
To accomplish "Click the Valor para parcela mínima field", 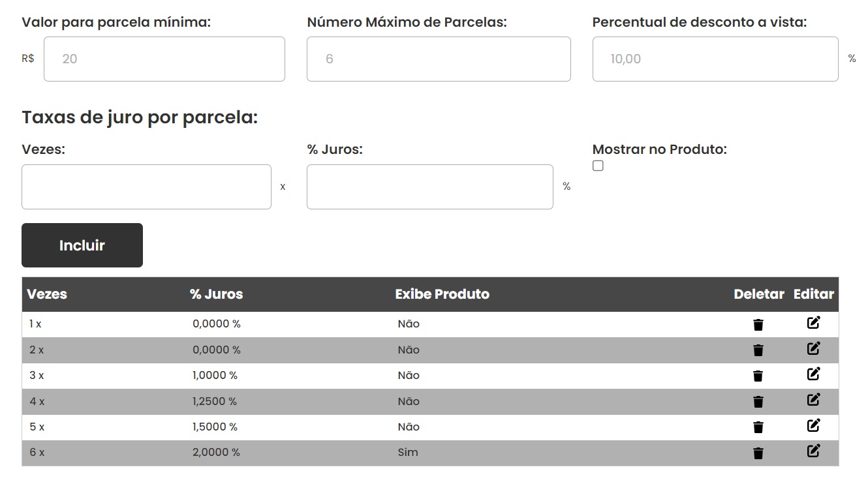I will pyautogui.click(x=164, y=59).
